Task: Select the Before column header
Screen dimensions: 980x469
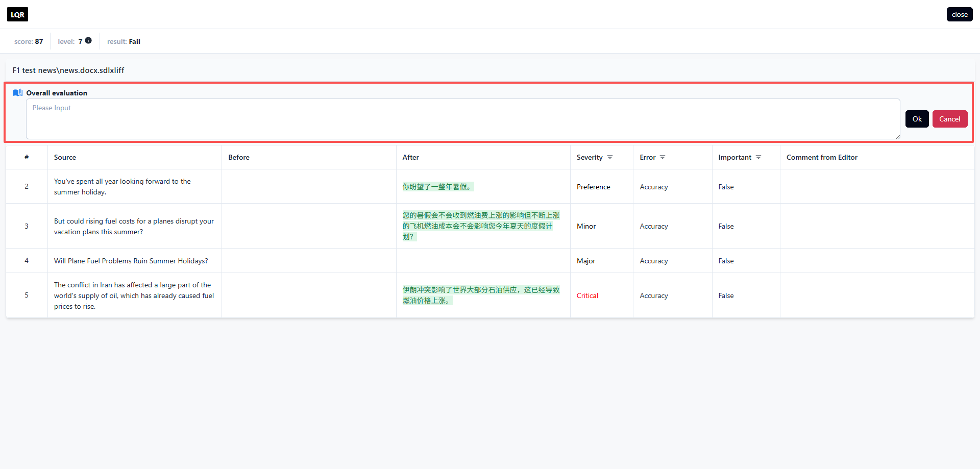Action: (x=239, y=157)
